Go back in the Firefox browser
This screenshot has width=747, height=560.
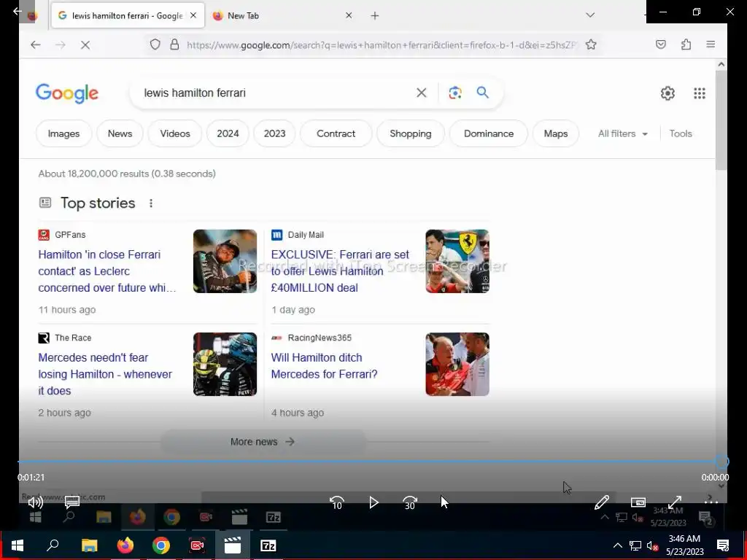35,44
